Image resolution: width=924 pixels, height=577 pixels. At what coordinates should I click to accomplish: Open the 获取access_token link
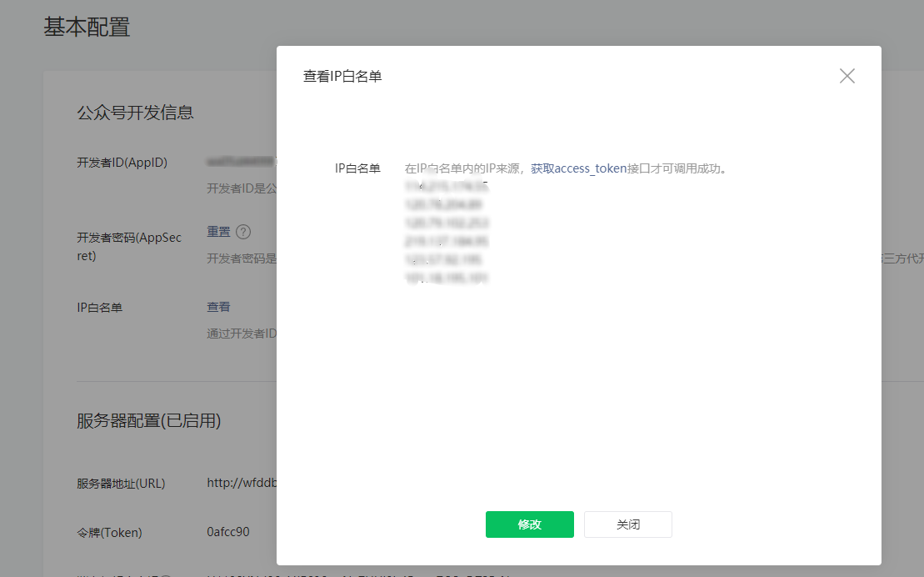578,168
